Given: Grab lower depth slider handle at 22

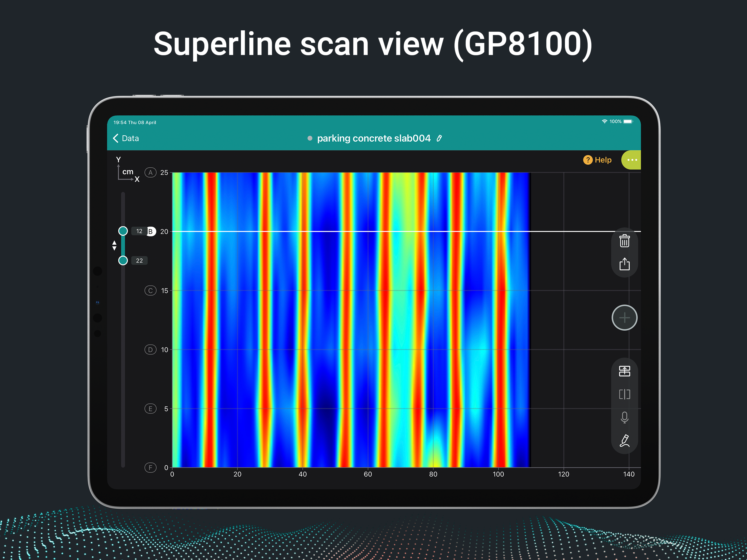Looking at the screenshot, I should click(123, 260).
